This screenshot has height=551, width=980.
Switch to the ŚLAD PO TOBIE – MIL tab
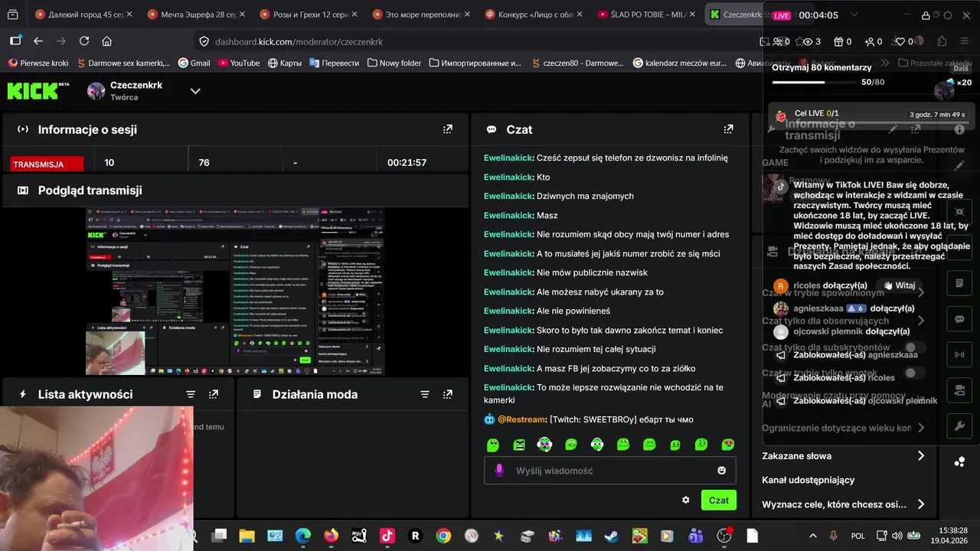(645, 15)
